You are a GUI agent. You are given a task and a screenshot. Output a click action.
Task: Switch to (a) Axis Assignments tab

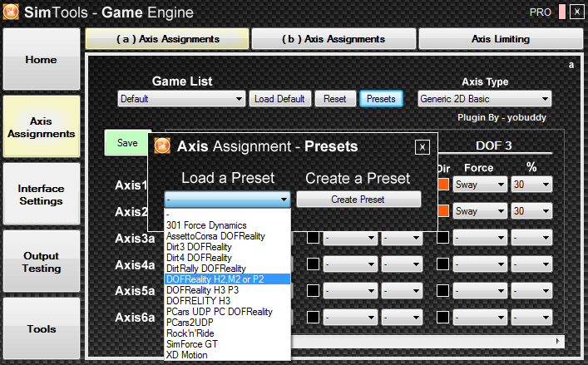pyautogui.click(x=167, y=38)
